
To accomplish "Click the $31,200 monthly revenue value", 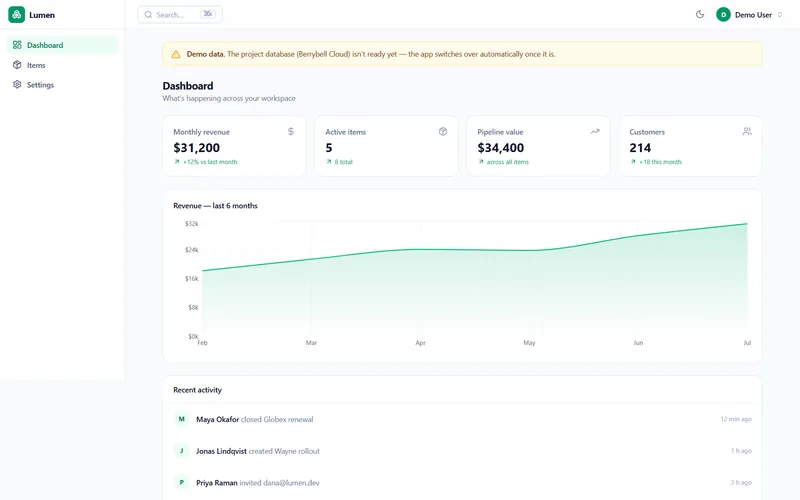I will (196, 148).
